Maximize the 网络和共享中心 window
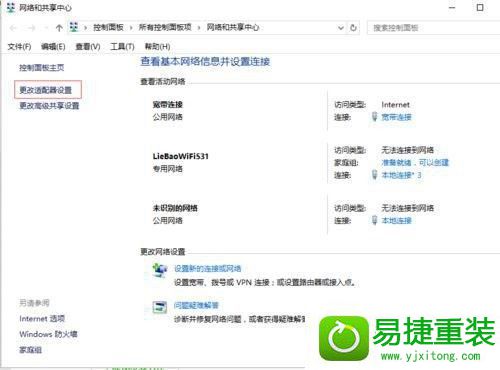 pos(480,8)
